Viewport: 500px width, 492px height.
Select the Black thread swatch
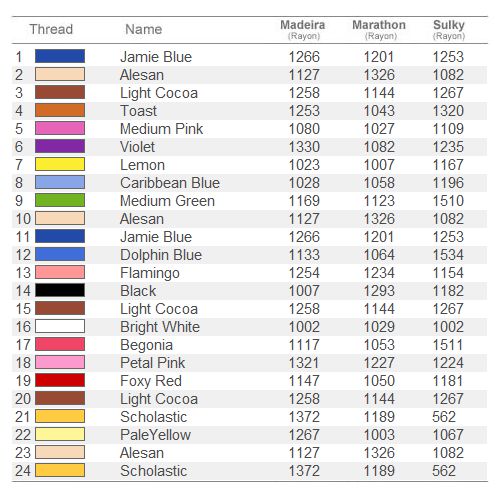point(60,290)
